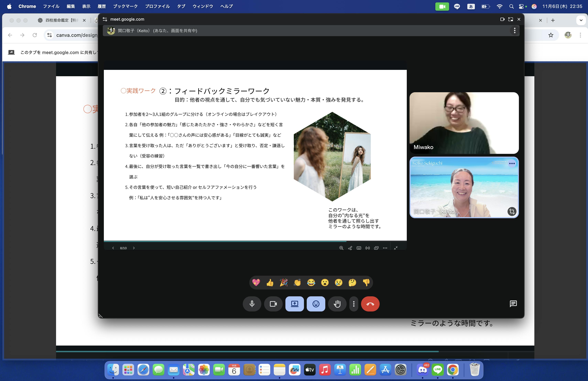The image size is (588, 381).
Task: Click the red leave call button
Action: pyautogui.click(x=370, y=304)
